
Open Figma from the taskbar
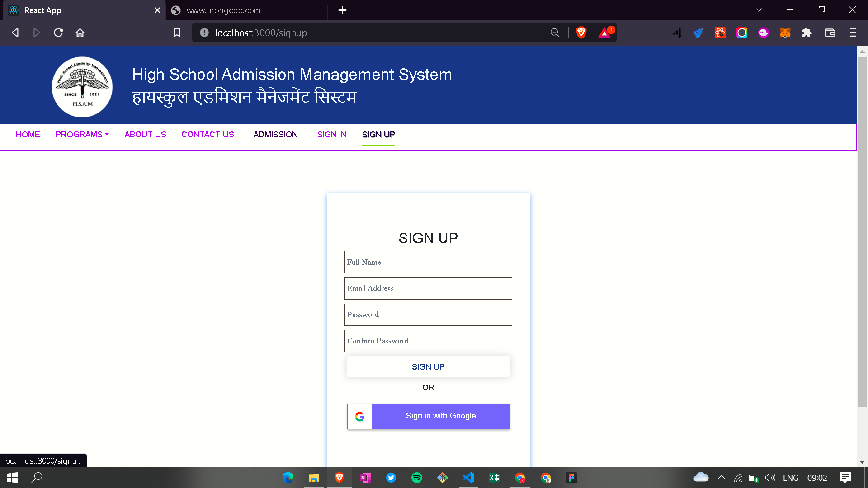pos(571,478)
